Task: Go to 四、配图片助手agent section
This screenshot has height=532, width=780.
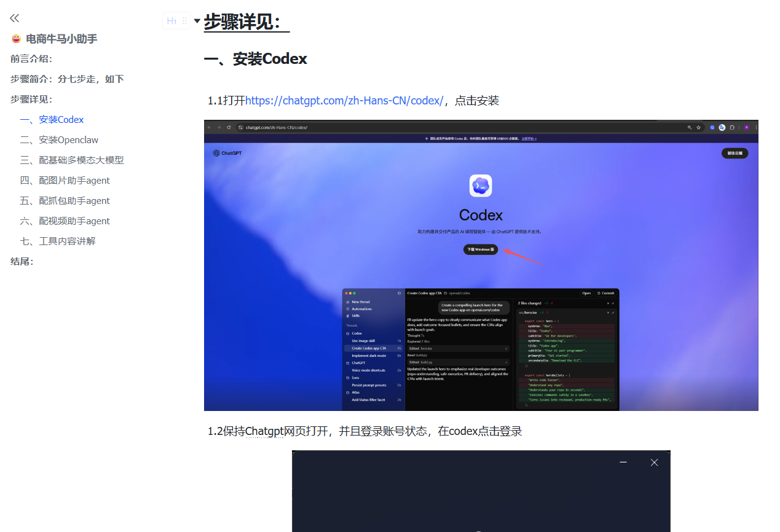Action: click(65, 181)
